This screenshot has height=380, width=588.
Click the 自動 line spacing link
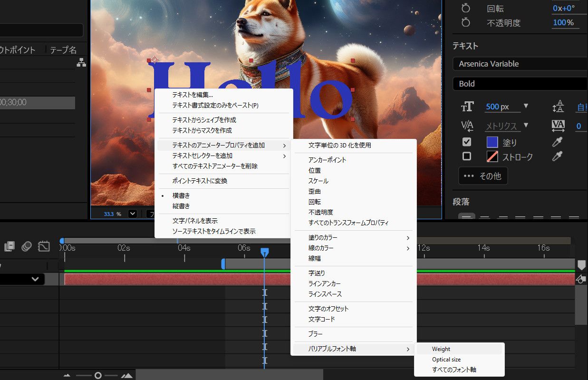(581, 107)
